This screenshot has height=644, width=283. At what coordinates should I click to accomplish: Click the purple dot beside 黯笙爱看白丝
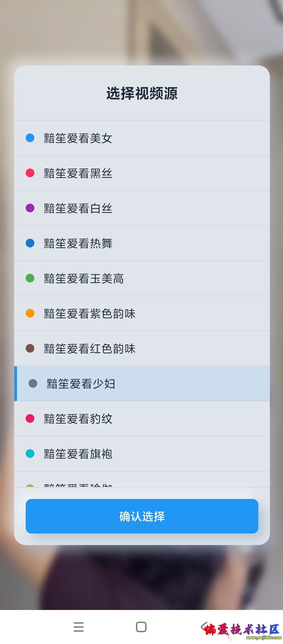pos(30,208)
